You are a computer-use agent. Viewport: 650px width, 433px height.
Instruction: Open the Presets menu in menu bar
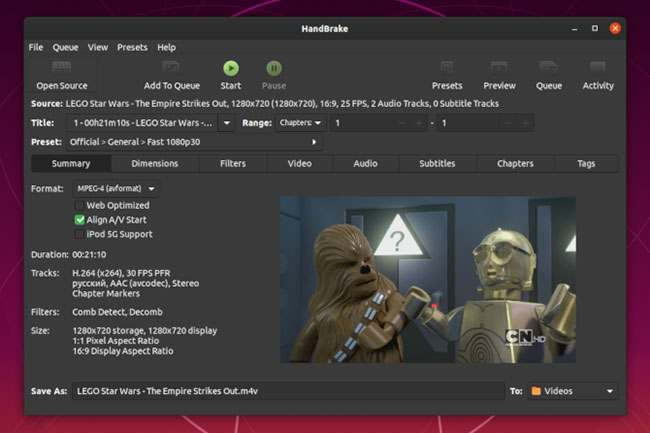[132, 47]
